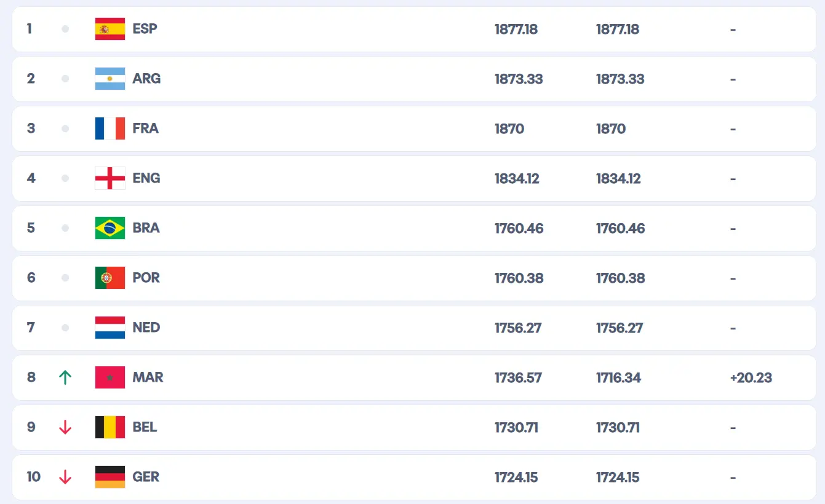The width and height of the screenshot is (825, 504).
Task: Click Germany's red down arrow
Action: coord(65,477)
